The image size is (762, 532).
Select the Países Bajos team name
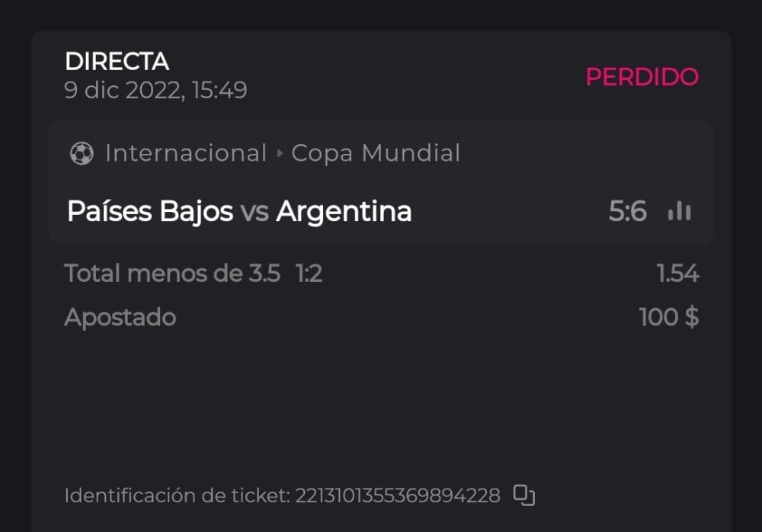click(150, 211)
